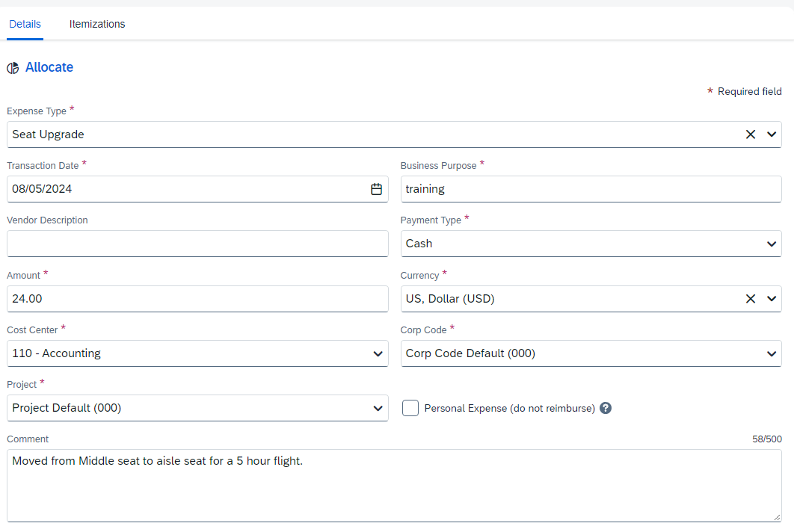Click the Comment label

[x=28, y=439]
